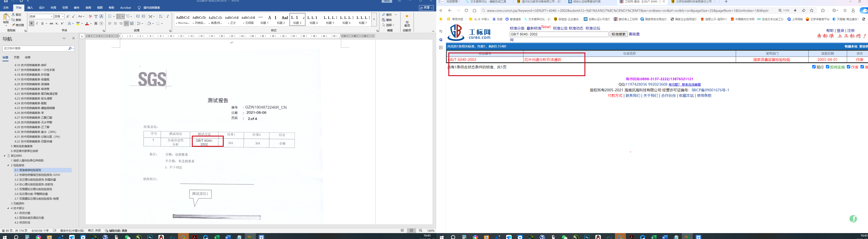The width and height of the screenshot is (868, 239).
Task: Open the underline style dropdown arrow
Action: point(46,24)
